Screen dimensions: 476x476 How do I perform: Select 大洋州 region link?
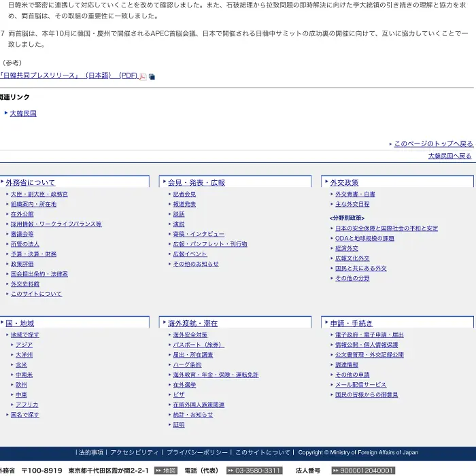pyautogui.click(x=24, y=355)
